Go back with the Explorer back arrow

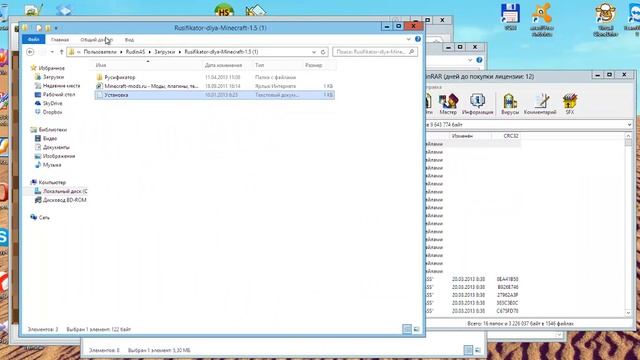[x=30, y=52]
